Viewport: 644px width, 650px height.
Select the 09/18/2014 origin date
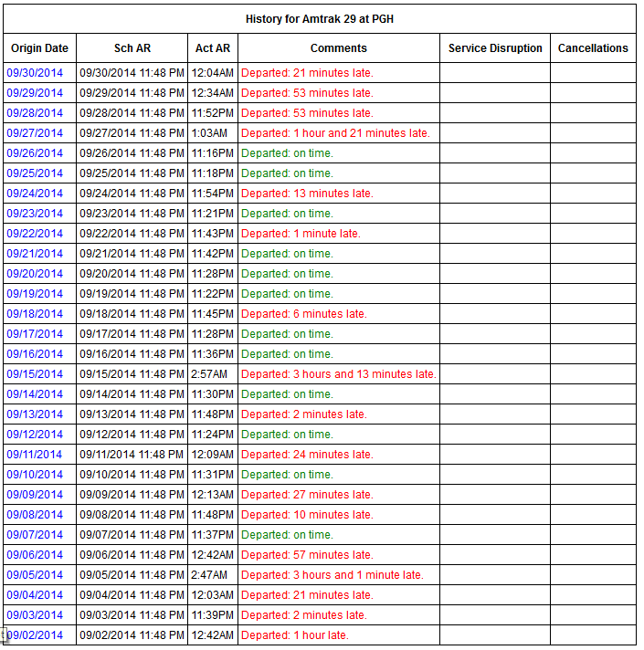35,314
